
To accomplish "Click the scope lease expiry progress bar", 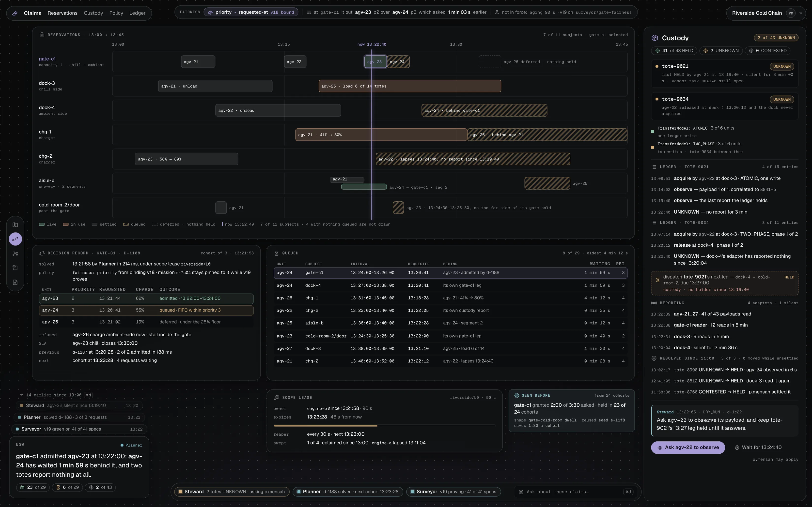I will (x=385, y=426).
